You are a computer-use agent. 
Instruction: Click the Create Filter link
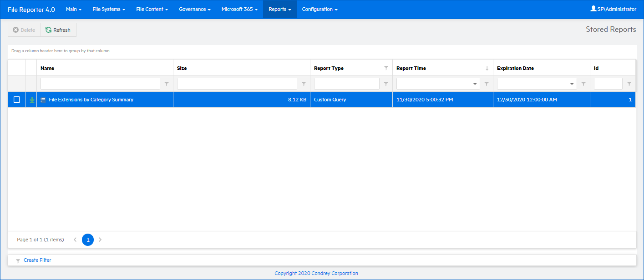pyautogui.click(x=37, y=260)
